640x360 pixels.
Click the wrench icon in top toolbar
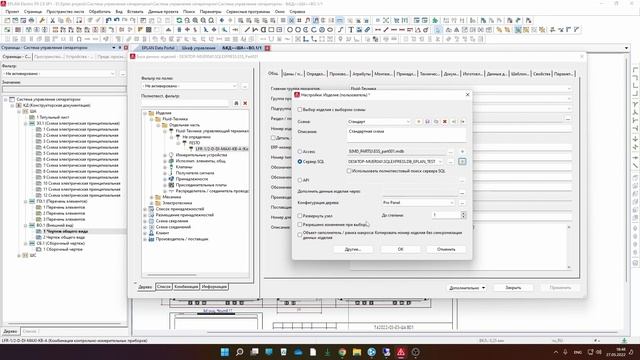[x=42, y=20]
